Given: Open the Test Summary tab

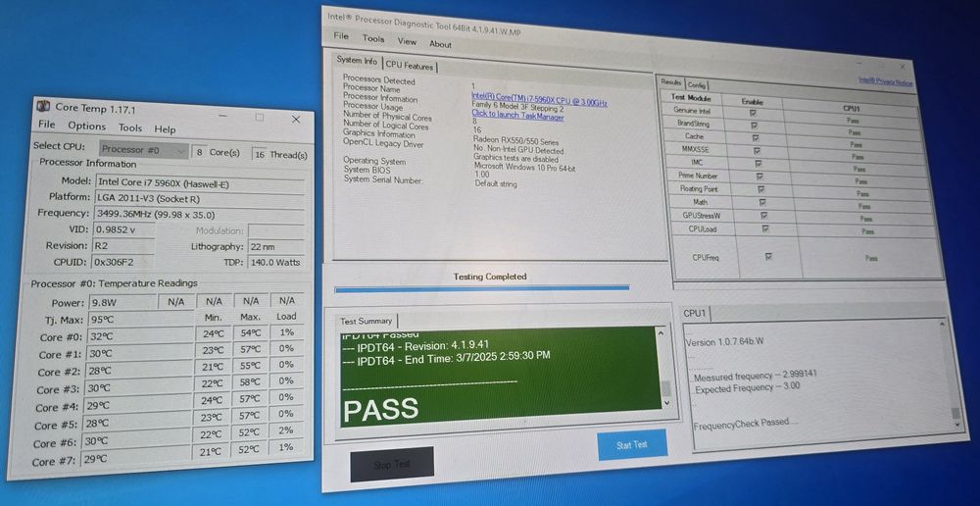Looking at the screenshot, I should 367,321.
